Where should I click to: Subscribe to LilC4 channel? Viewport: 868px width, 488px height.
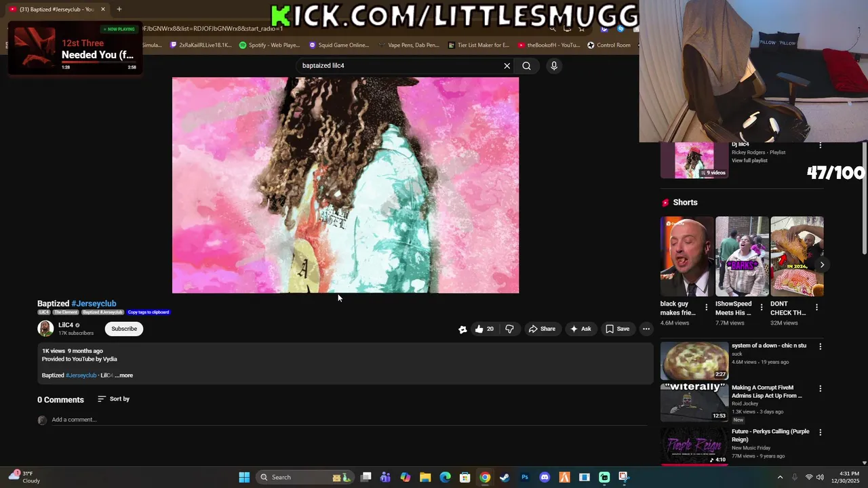pos(124,329)
